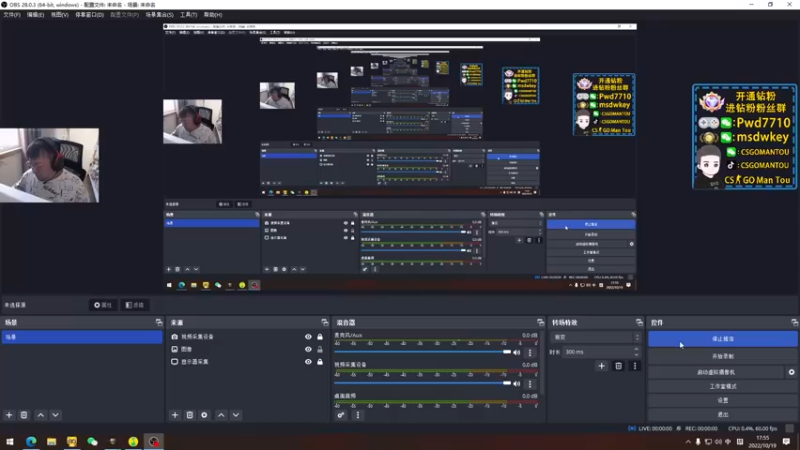Click Exit (退出) button
Viewport: 800px width, 450px height.
pos(722,415)
